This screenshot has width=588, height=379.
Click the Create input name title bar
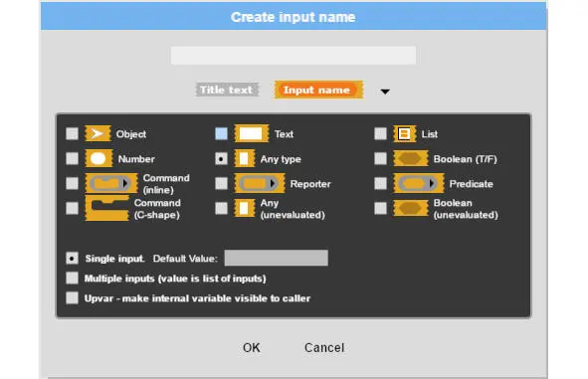(x=294, y=17)
